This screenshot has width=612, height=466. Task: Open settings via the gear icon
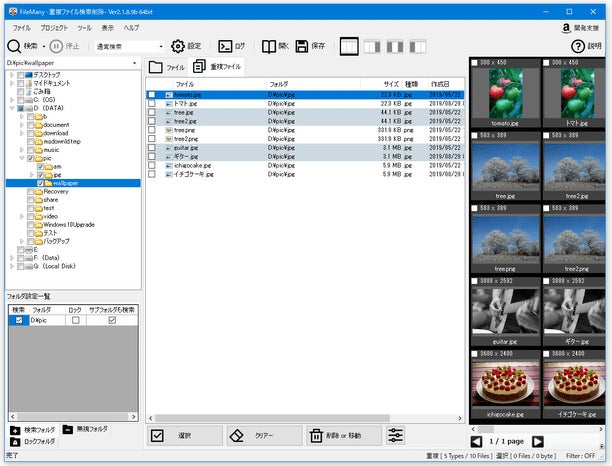pyautogui.click(x=178, y=46)
